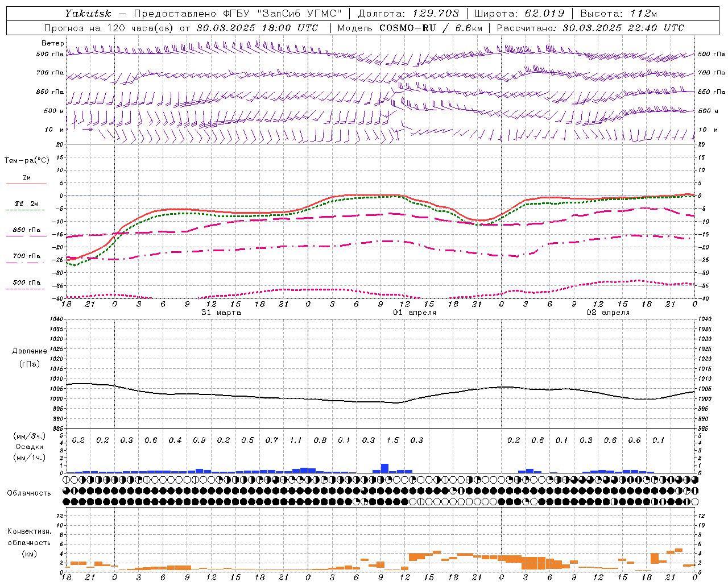
Task: Click the tallest blue precipitation bar
Action: pyautogui.click(x=385, y=468)
